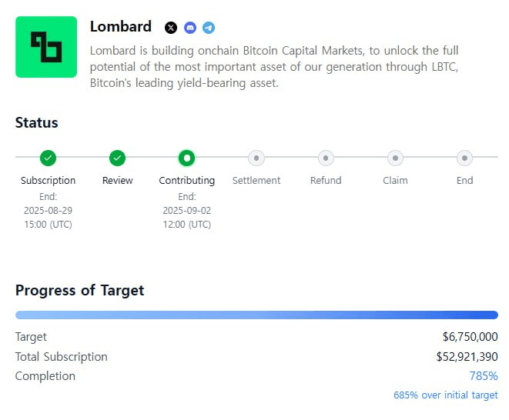
Task: Open Lombard's X (Twitter) profile icon
Action: point(171,28)
